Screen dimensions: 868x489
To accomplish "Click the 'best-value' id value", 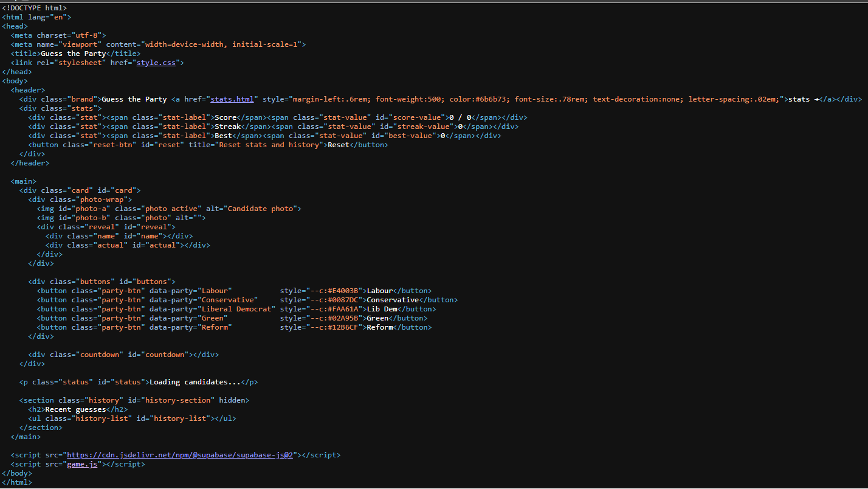I will tap(410, 136).
